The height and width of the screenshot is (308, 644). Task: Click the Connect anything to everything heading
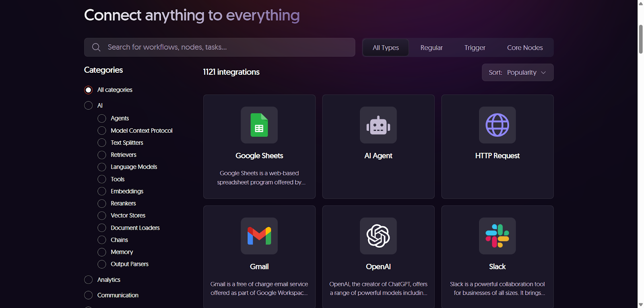(x=192, y=15)
